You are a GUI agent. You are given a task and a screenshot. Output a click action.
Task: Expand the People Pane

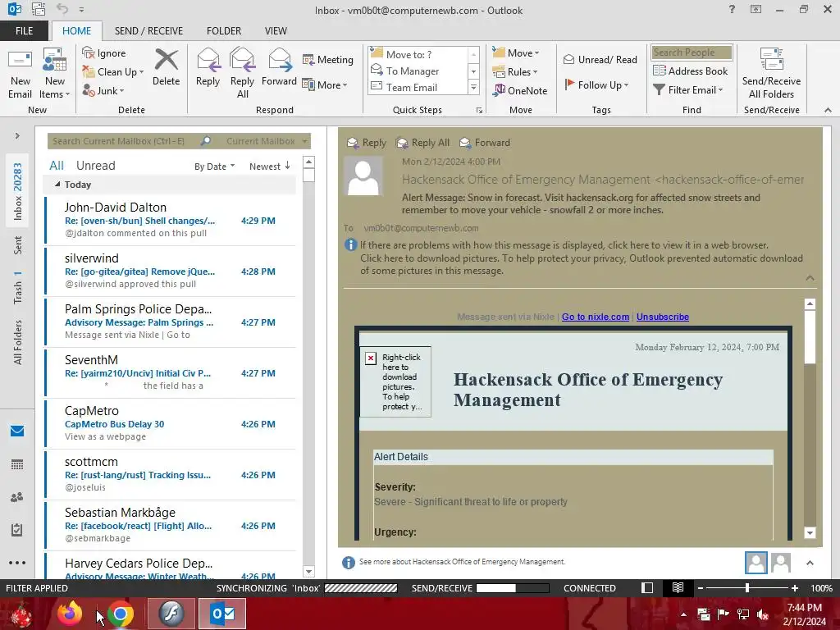click(x=810, y=563)
